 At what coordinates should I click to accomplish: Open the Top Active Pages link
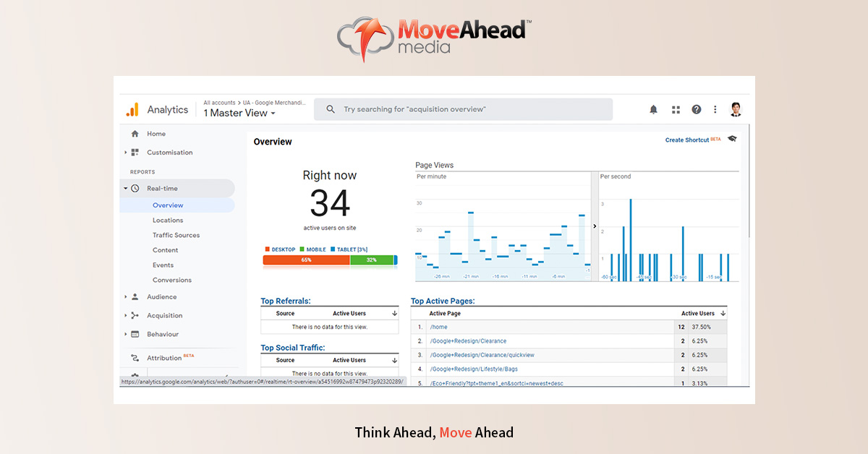[x=443, y=301]
